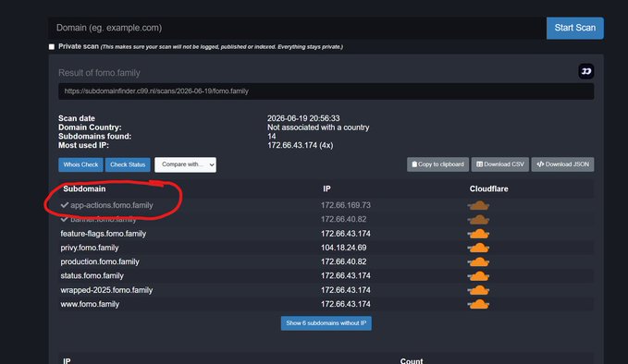Click the most used IP 172.66.43.174 (4x)
Image resolution: width=628 pixels, height=364 pixels.
tap(300, 145)
